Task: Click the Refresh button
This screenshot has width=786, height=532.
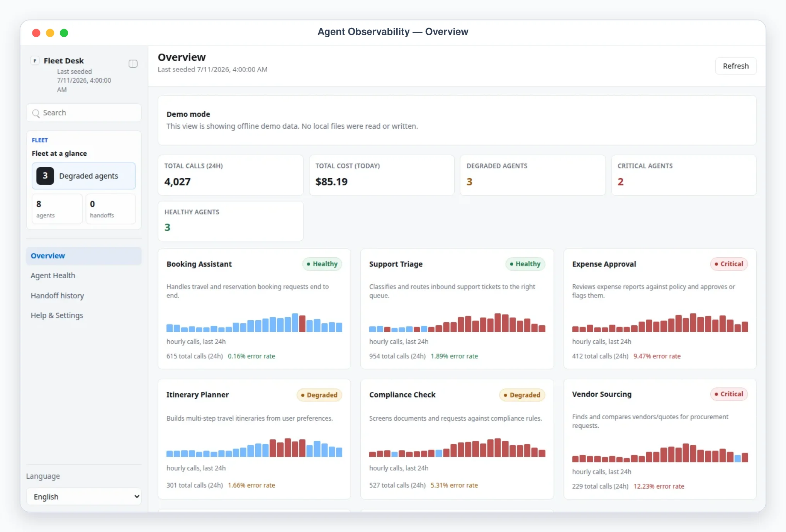Action: (x=735, y=66)
